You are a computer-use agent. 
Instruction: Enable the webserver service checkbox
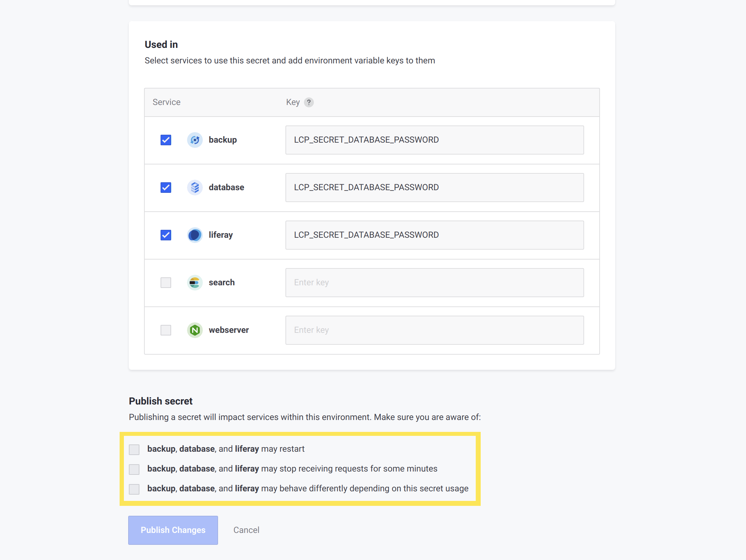coord(165,330)
